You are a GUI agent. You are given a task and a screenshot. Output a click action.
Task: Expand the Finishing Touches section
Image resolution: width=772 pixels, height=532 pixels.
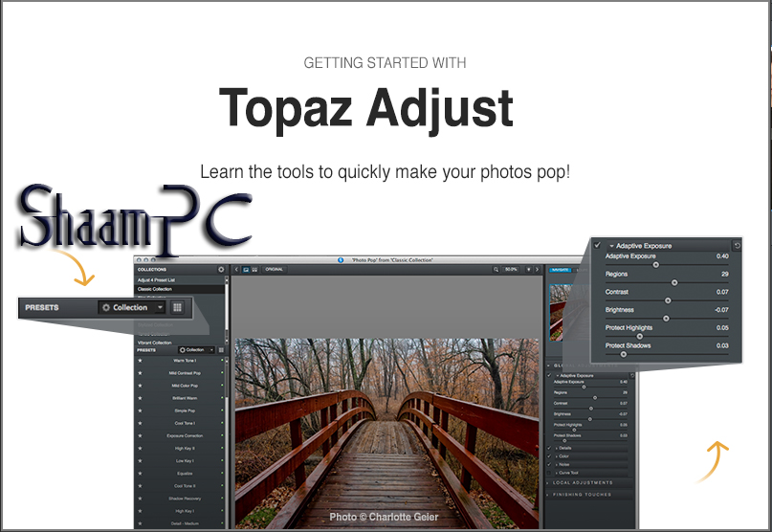point(549,494)
